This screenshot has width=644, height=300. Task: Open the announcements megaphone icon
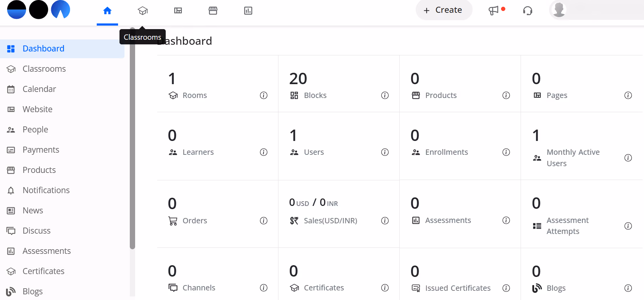494,11
